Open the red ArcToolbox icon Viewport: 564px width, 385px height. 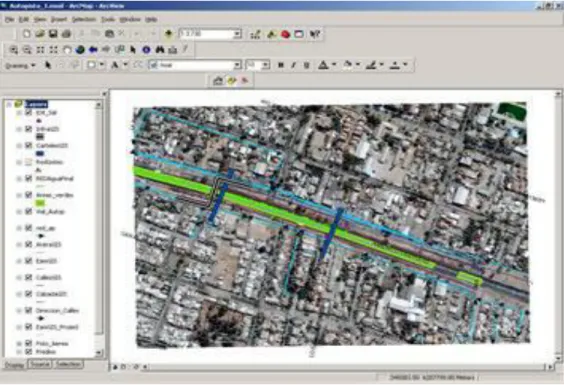(x=285, y=34)
